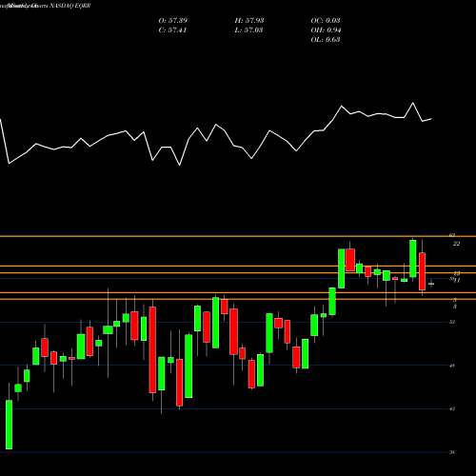476x476 pixels.
Task: Click the '11' level label on right
Action: point(457,281)
